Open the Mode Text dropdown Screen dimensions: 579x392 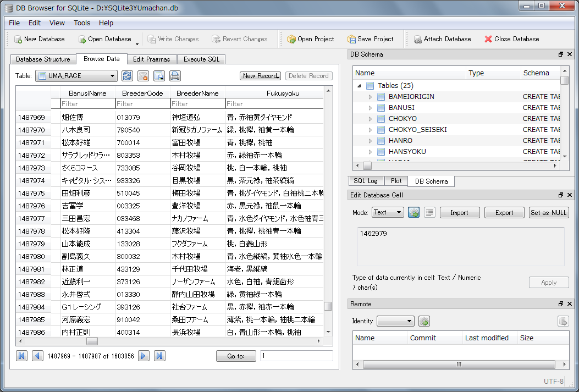tap(388, 212)
